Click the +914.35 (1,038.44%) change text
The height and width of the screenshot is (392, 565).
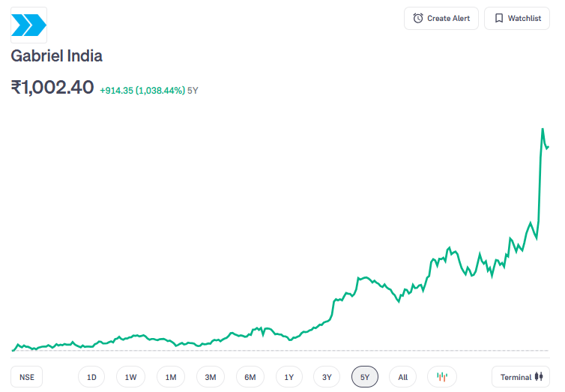tap(142, 91)
